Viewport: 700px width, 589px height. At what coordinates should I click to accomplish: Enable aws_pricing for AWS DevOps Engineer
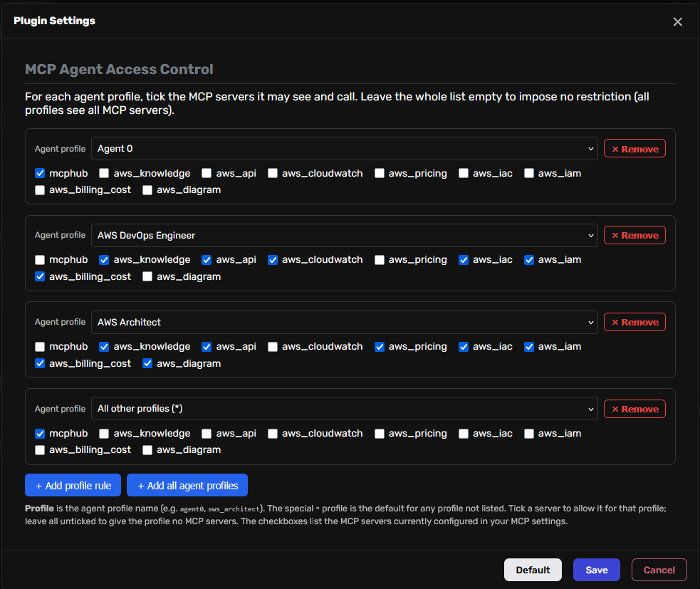click(x=379, y=260)
